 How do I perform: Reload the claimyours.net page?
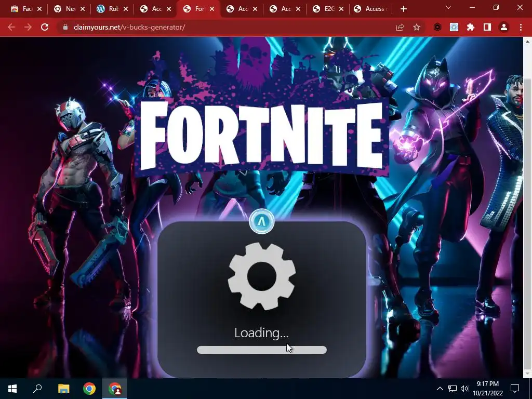click(x=45, y=27)
